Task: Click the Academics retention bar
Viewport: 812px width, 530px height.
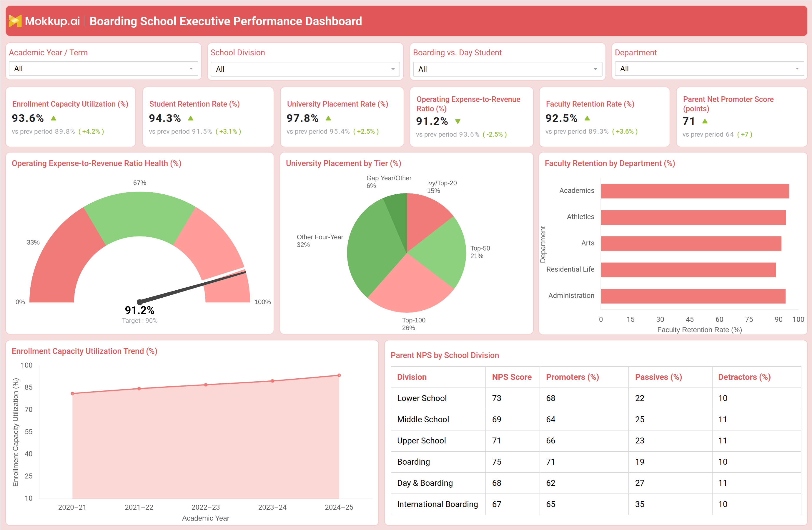Action: tap(695, 191)
